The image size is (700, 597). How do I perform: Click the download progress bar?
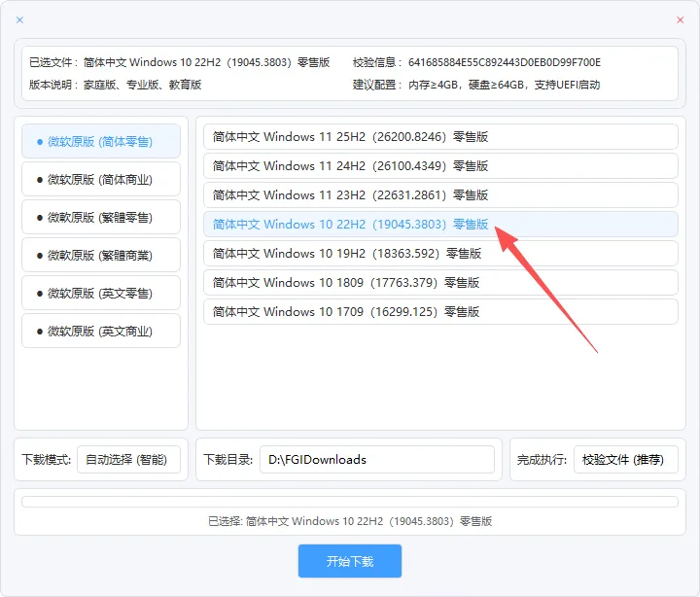point(350,502)
